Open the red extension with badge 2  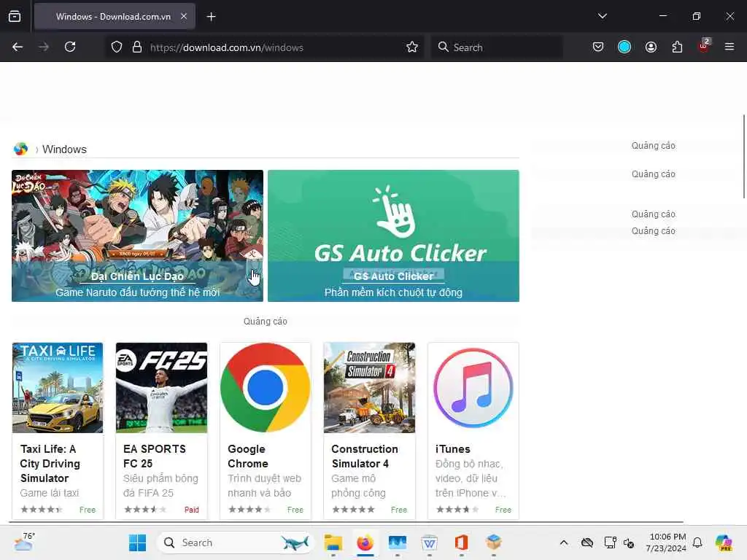pyautogui.click(x=704, y=46)
